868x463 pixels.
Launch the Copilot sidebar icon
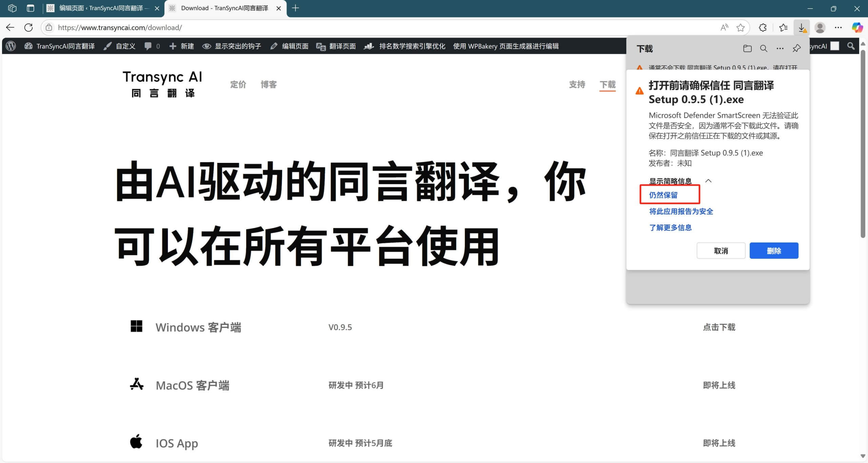[x=857, y=27]
